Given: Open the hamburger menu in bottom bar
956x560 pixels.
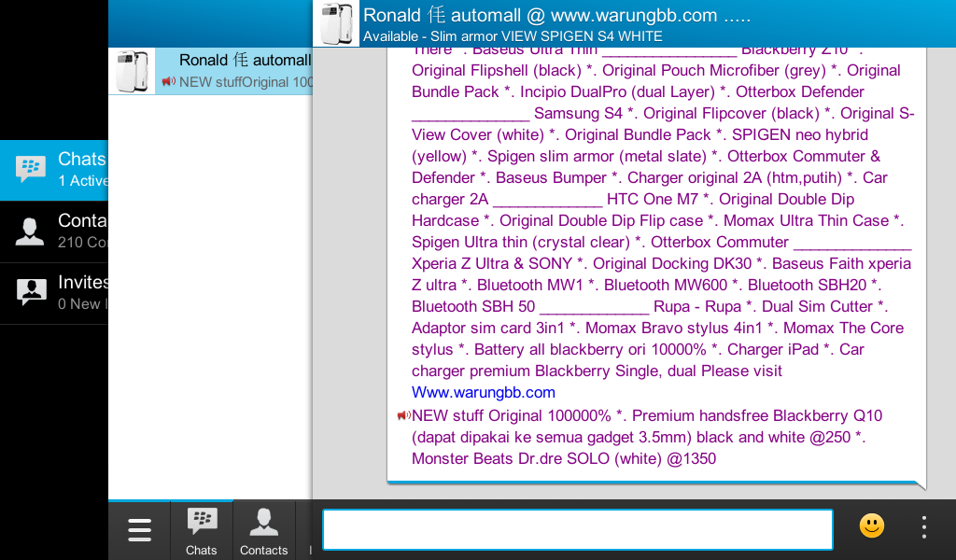Looking at the screenshot, I should [139, 530].
